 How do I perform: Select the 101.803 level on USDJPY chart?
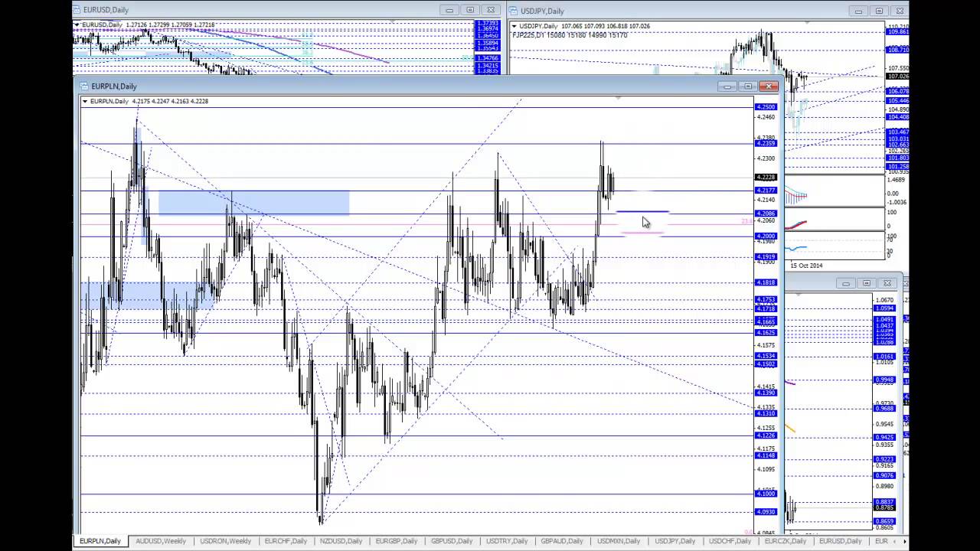pyautogui.click(x=897, y=158)
